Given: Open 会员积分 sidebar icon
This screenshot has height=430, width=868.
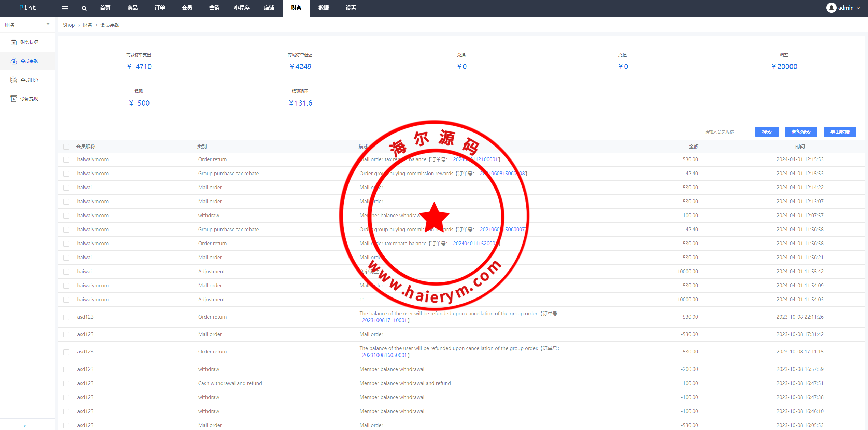Looking at the screenshot, I should click(x=14, y=80).
